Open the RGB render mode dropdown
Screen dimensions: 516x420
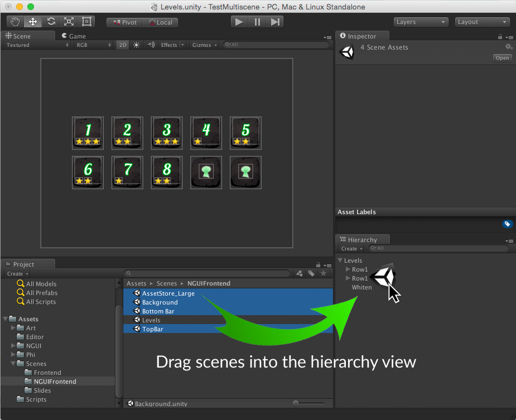[x=94, y=45]
